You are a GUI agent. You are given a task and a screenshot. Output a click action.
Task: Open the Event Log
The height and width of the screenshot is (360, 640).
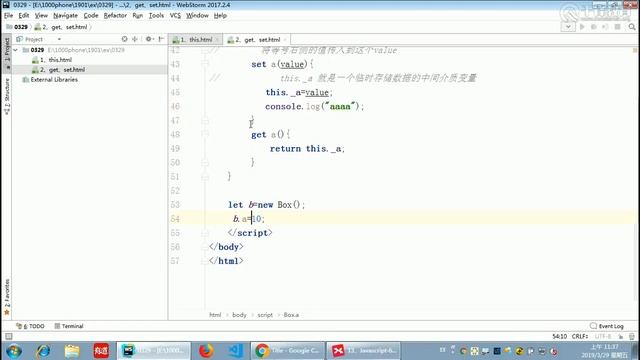[607, 326]
